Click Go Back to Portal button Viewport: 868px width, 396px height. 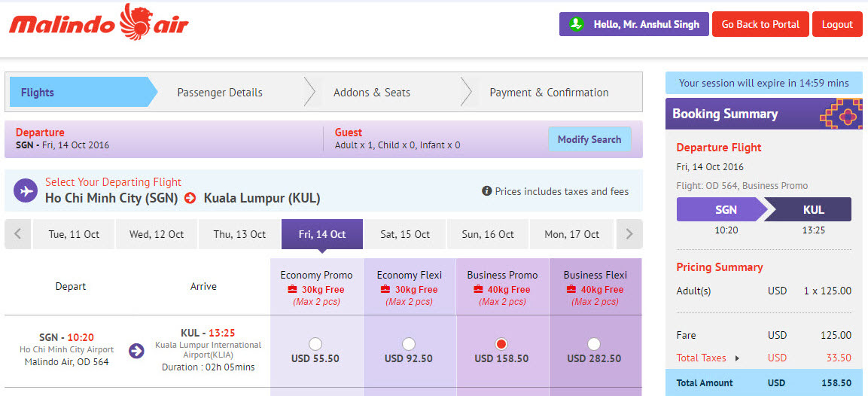pyautogui.click(x=760, y=24)
